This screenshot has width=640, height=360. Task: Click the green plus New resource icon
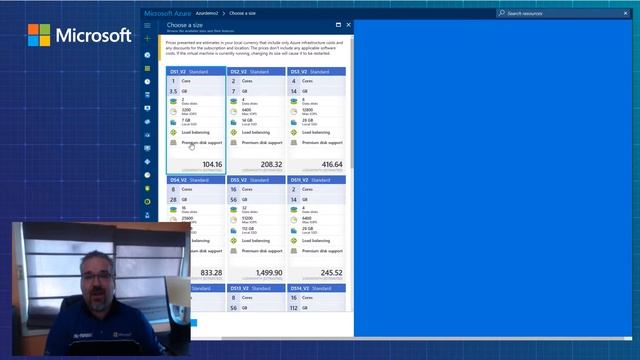[147, 38]
